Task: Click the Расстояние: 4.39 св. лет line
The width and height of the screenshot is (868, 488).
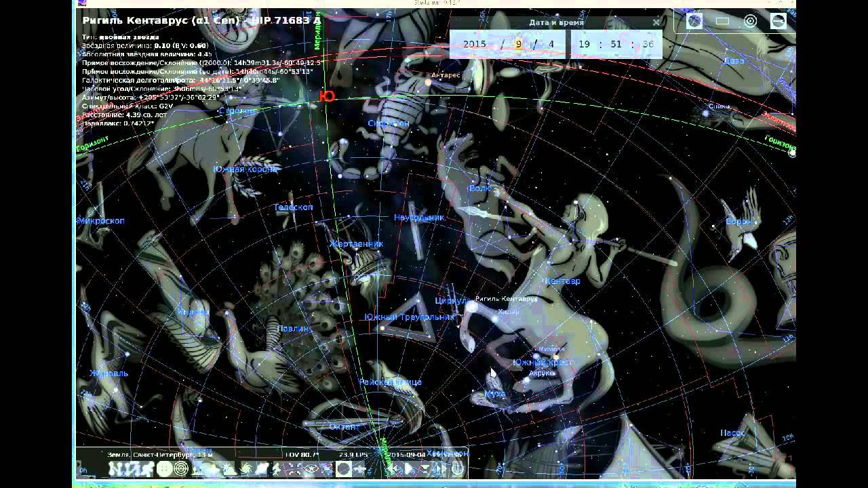Action: point(123,115)
